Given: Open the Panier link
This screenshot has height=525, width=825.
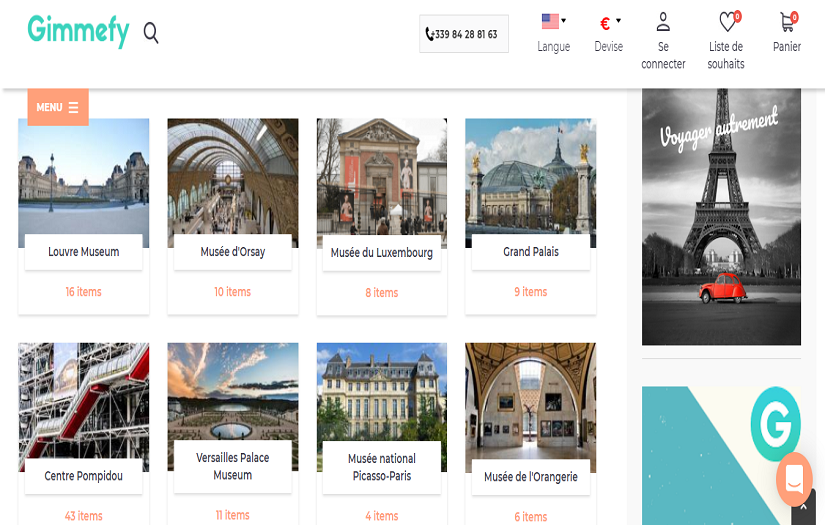Looking at the screenshot, I should [787, 47].
